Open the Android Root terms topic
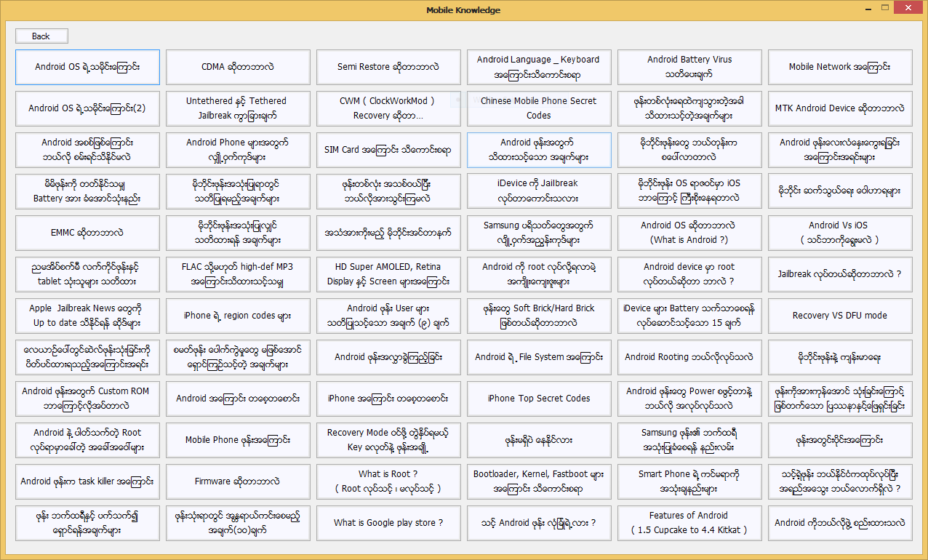The height and width of the screenshot is (560, 928). click(87, 440)
